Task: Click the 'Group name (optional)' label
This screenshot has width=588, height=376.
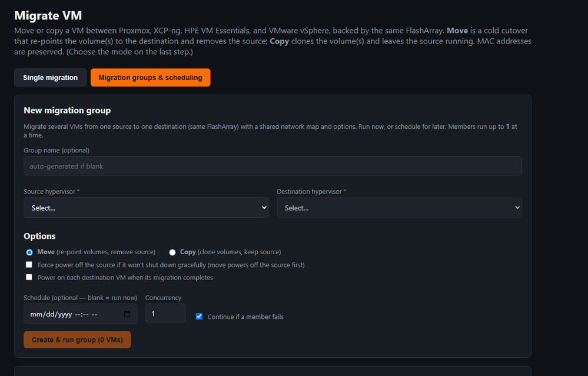Action: coord(57,150)
